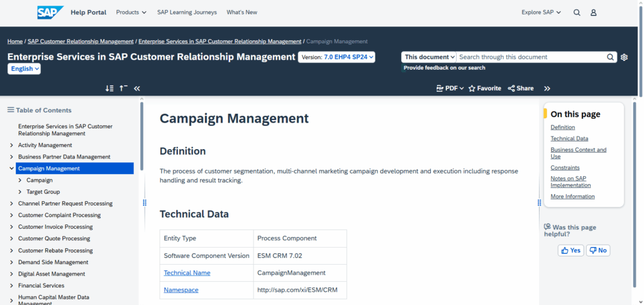Open the This document search scope dropdown
This screenshot has width=644, height=305.
coord(429,57)
